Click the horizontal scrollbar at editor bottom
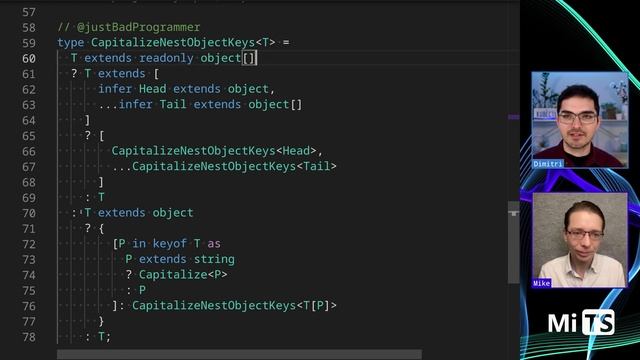 pos(239,354)
